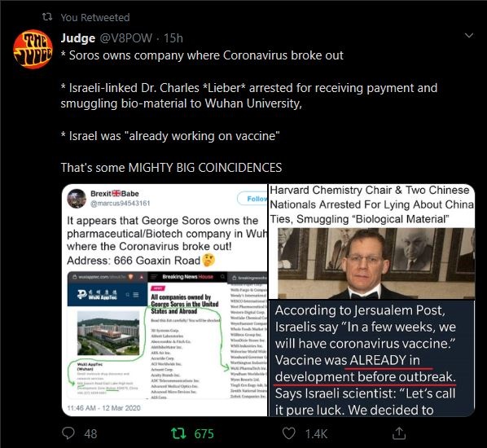The image size is (487, 448).
Task: Toggle the green retweet icon
Action: coord(178,433)
